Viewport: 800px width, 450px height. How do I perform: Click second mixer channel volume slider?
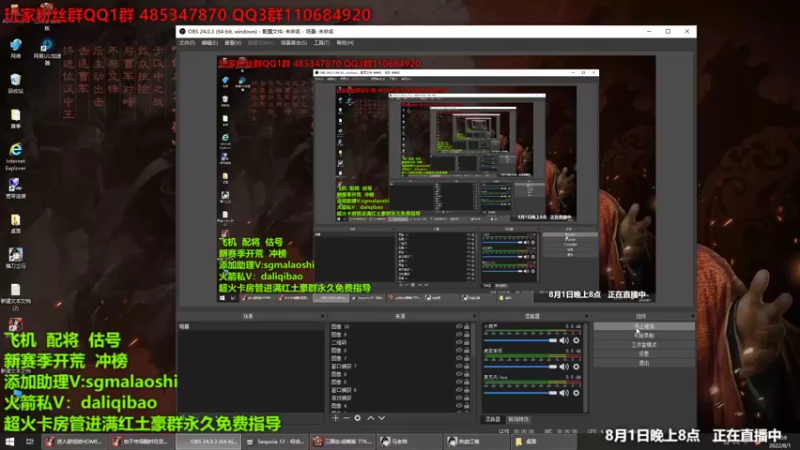(x=520, y=366)
